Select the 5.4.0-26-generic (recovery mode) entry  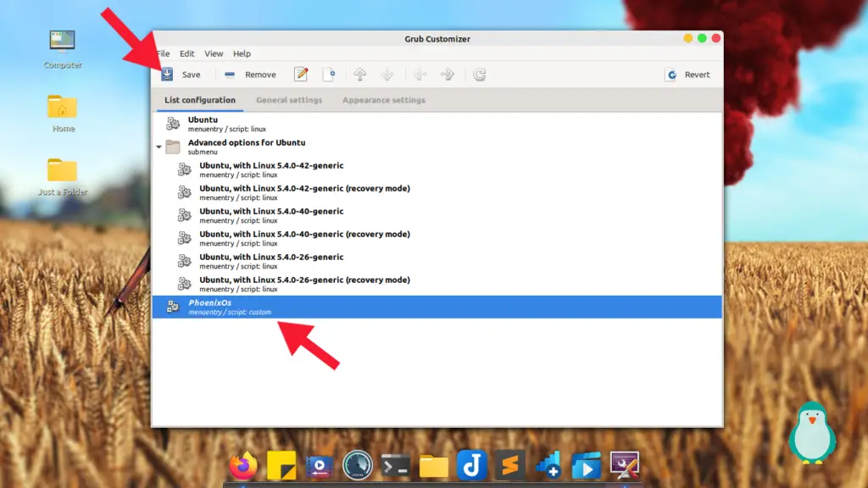pyautogui.click(x=437, y=284)
